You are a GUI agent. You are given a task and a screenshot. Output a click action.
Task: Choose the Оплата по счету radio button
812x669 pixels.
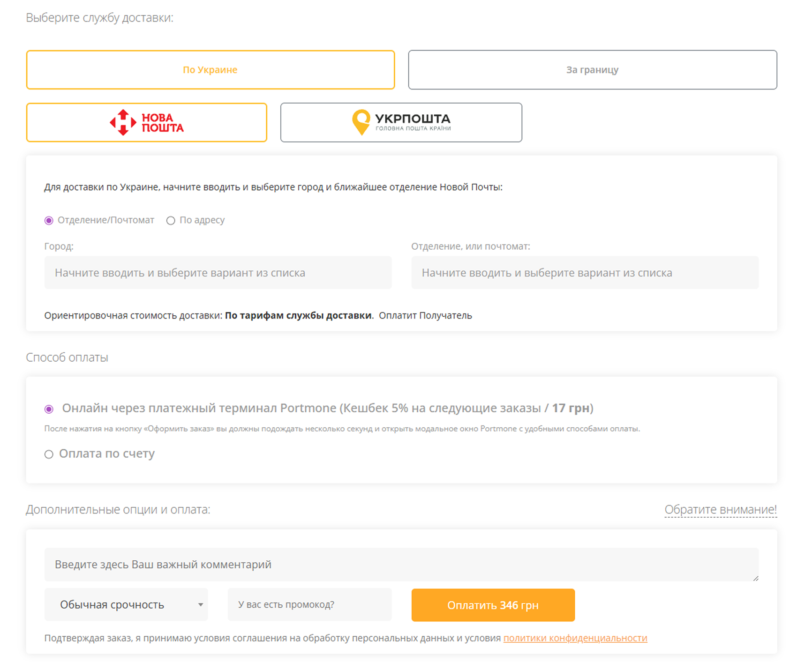pyautogui.click(x=49, y=454)
